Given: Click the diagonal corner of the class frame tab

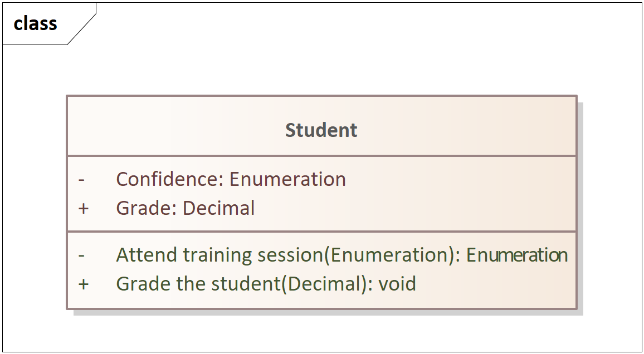Looking at the screenshot, I should click(x=82, y=29).
